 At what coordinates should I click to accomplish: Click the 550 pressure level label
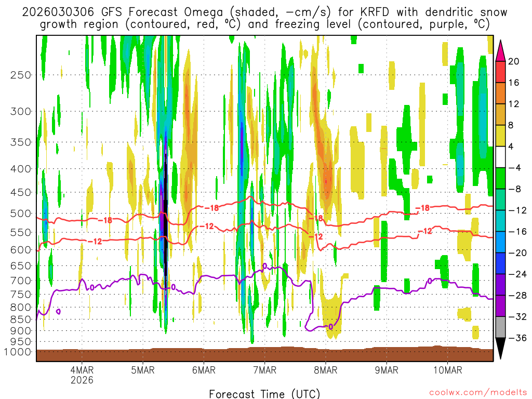coord(21,232)
